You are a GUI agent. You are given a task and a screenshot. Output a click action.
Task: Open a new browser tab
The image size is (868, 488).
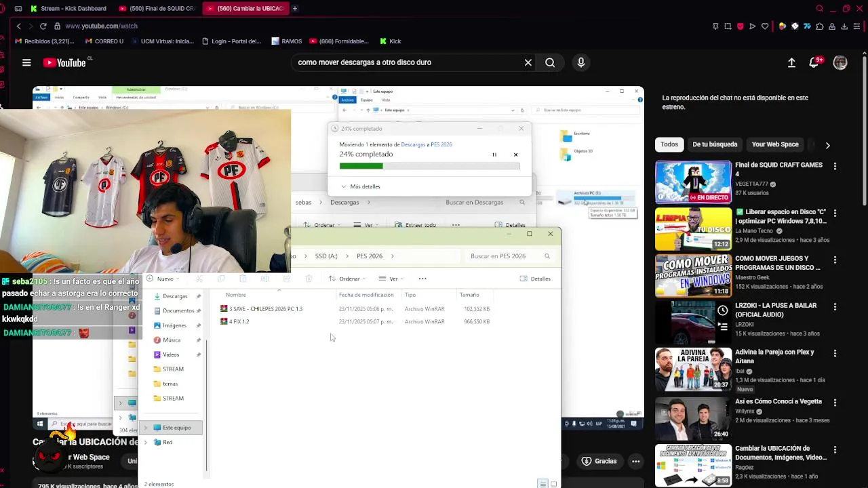[295, 8]
